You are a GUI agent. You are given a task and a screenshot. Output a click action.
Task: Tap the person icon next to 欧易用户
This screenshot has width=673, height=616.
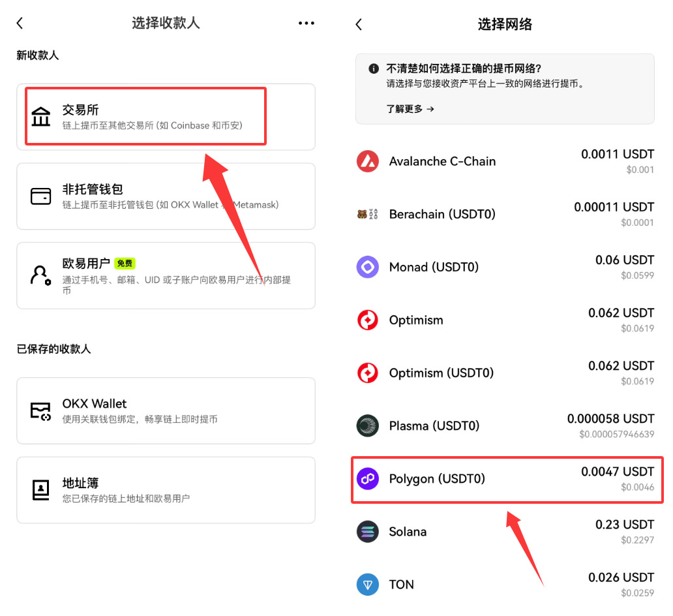(41, 275)
